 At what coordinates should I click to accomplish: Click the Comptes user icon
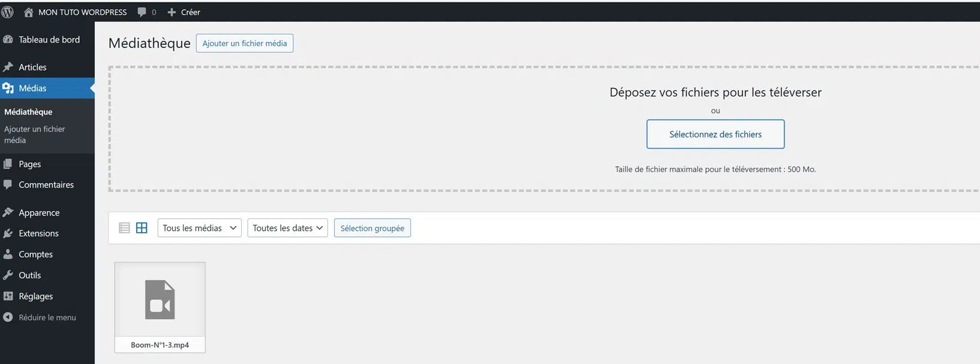click(x=8, y=254)
